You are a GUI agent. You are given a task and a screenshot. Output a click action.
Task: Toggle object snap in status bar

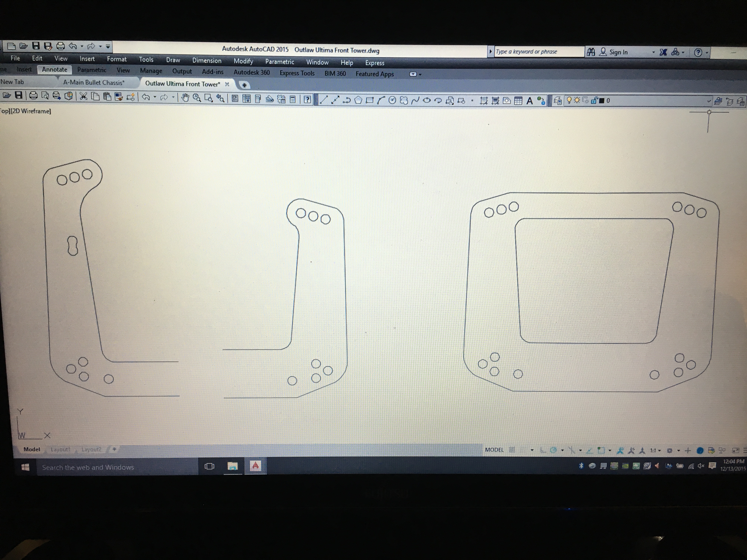click(601, 450)
